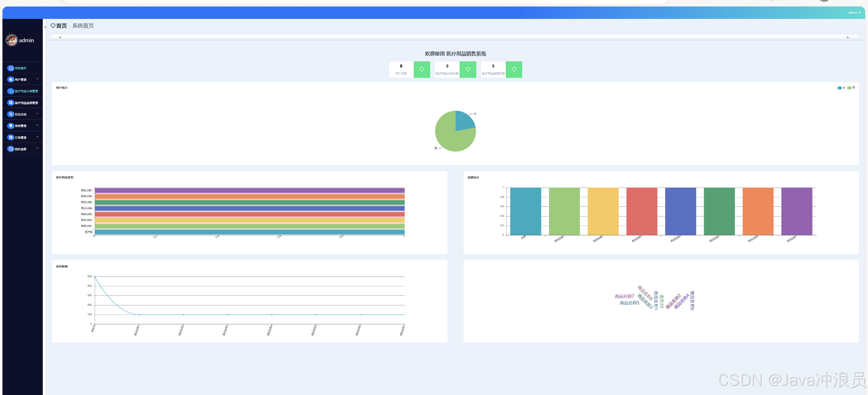Click the 用户管理 sidebar icon

point(11,80)
